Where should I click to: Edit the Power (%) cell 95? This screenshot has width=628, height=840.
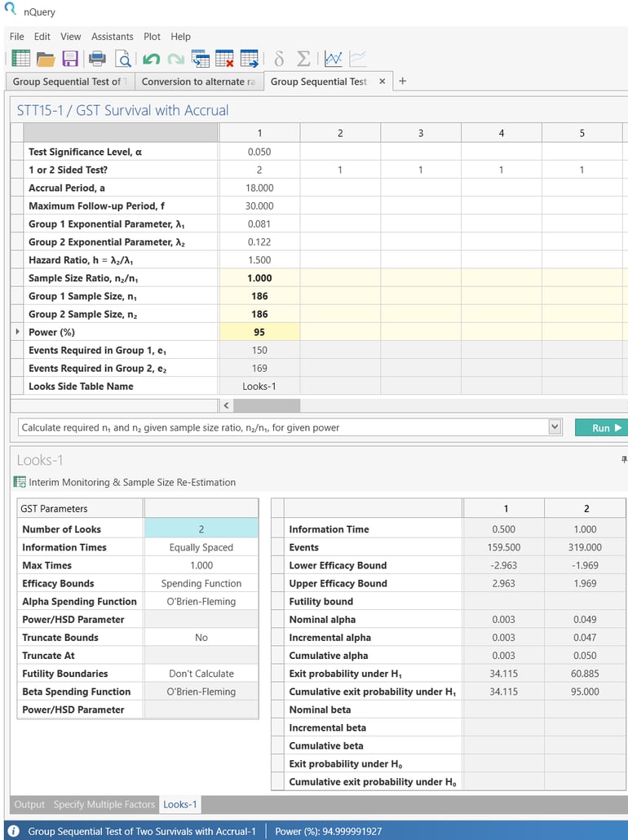(x=259, y=332)
